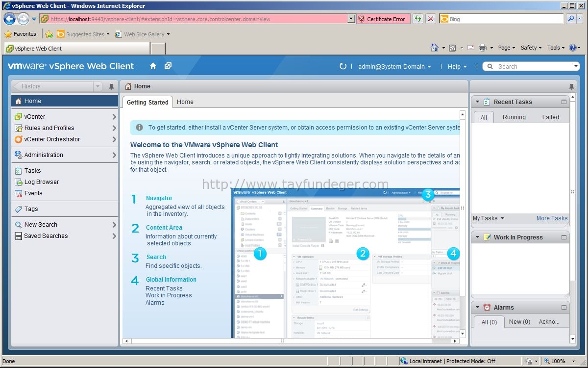
Task: Collapse the Work In Progress section
Action: 478,237
